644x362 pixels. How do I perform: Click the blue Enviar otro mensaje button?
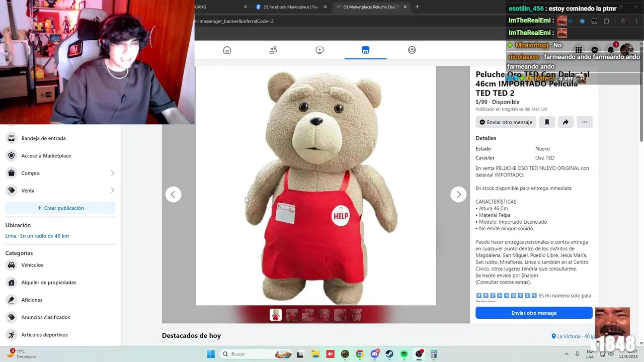(534, 313)
